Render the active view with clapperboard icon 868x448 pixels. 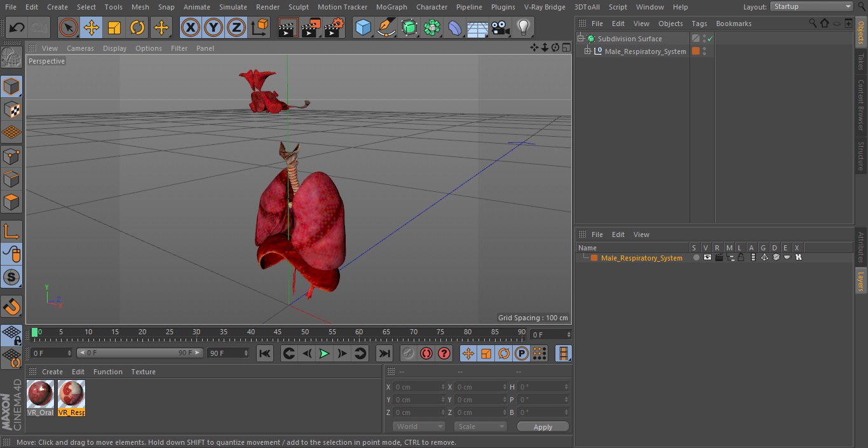(x=288, y=27)
